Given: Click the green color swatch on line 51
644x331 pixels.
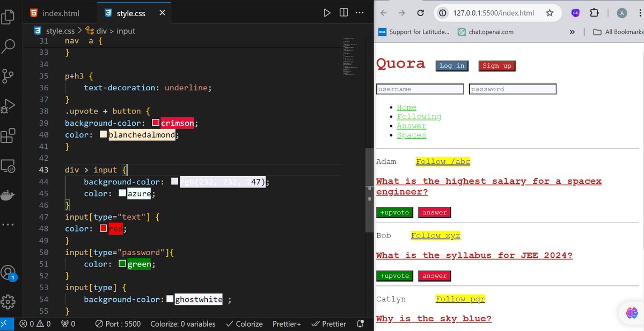Looking at the screenshot, I should click(x=122, y=264).
